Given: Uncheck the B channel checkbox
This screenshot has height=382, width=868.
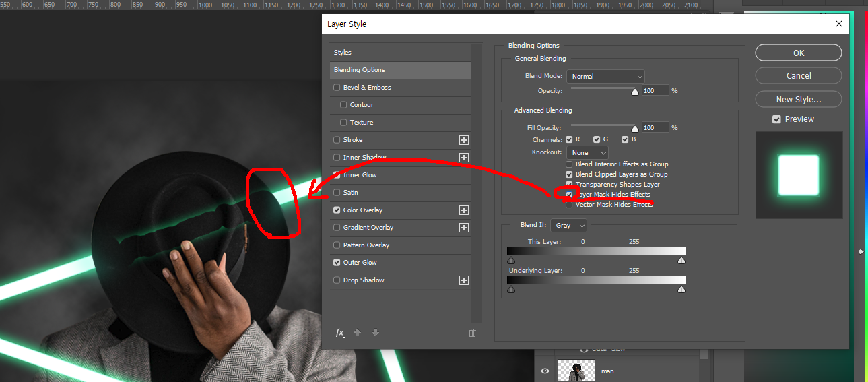Looking at the screenshot, I should tap(625, 139).
